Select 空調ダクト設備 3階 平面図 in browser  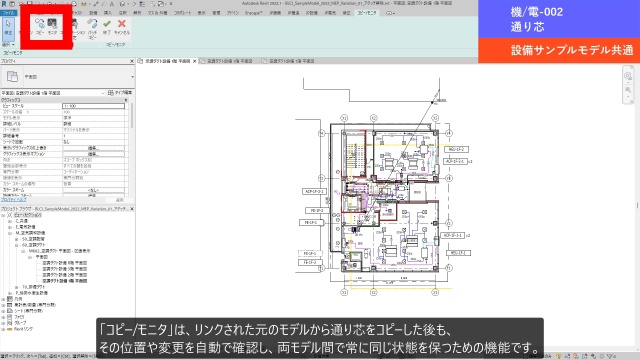(64, 269)
